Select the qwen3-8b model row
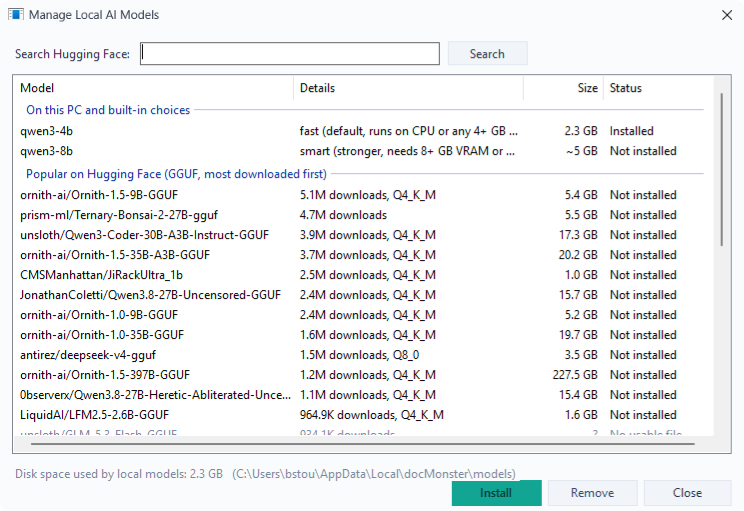Viewport: 744px width, 511px height. pyautogui.click(x=363, y=151)
